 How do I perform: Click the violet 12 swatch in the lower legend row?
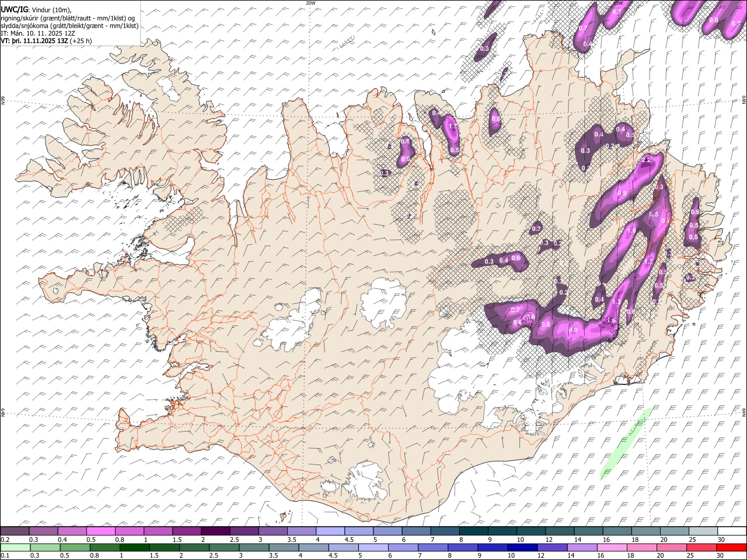point(552,547)
